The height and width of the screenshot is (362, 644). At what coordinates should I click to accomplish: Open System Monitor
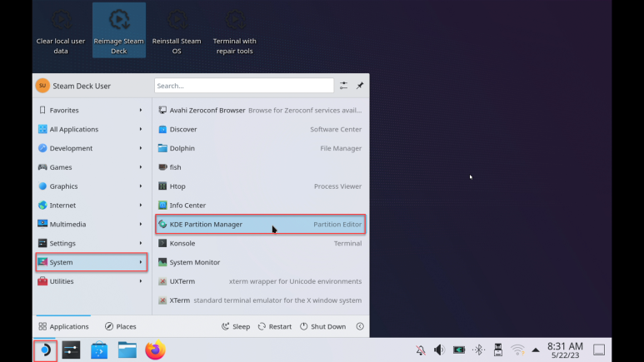261,262
